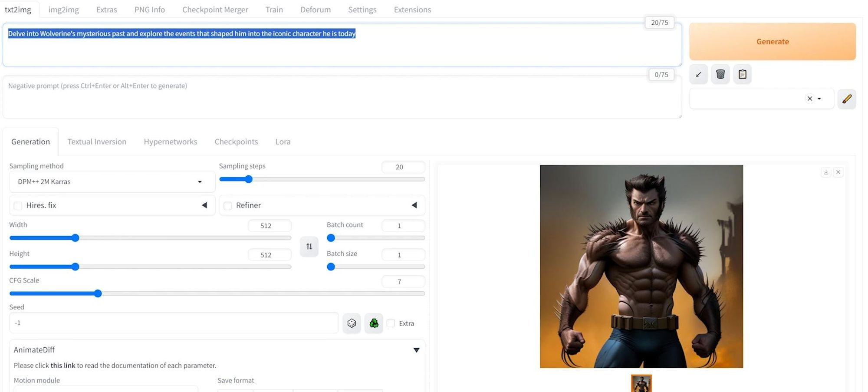Expand the Refiner section arrow
Screen dimensions: 868x392
(x=414, y=205)
